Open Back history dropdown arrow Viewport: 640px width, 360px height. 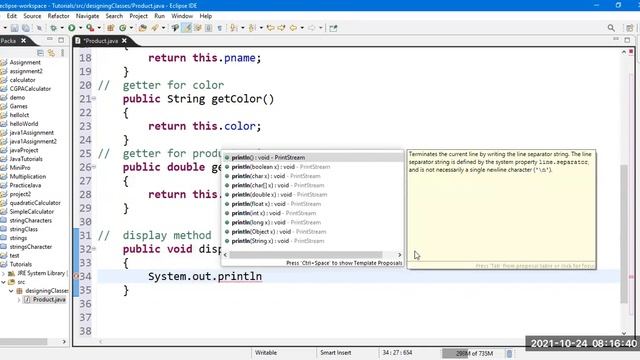pos(302,28)
